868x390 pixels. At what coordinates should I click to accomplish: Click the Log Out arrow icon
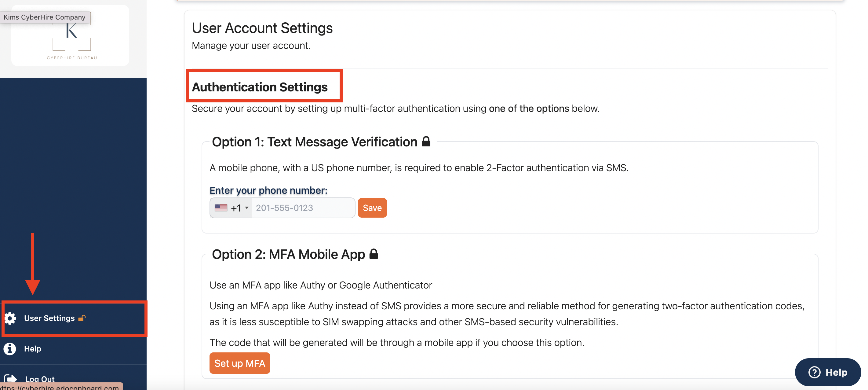[x=10, y=379]
